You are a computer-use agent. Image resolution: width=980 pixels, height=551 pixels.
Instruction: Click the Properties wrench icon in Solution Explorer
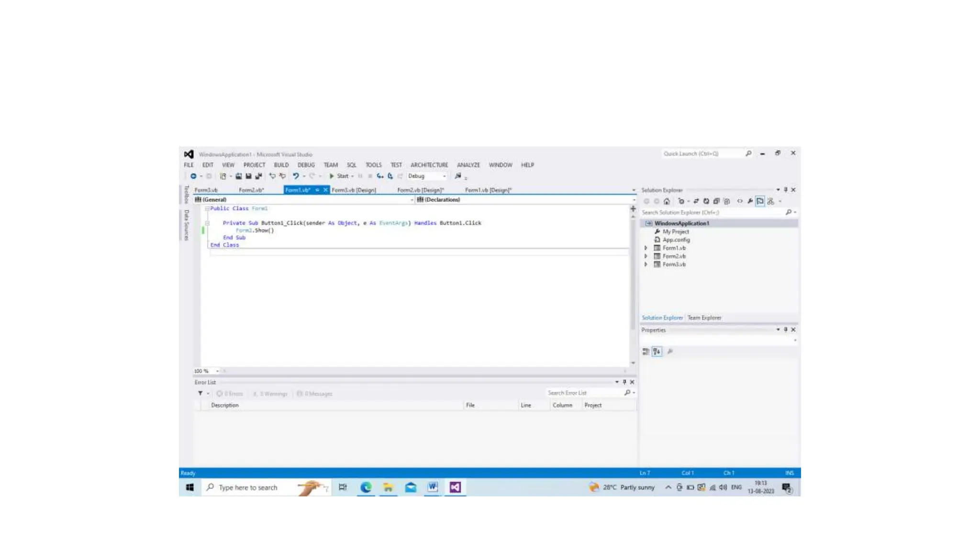tap(750, 201)
